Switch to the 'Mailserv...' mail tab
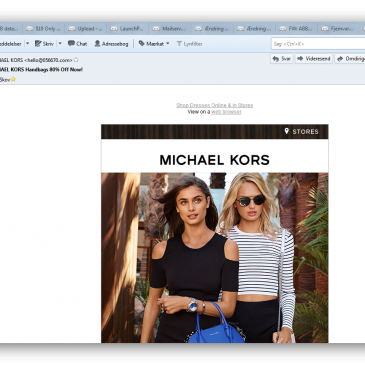The image size is (365, 365). pyautogui.click(x=170, y=29)
